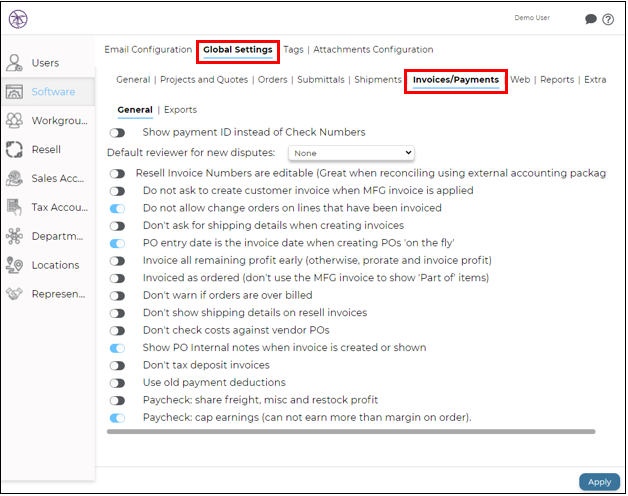Open Resell in the sidebar
The width and height of the screenshot is (628, 496).
click(x=46, y=149)
